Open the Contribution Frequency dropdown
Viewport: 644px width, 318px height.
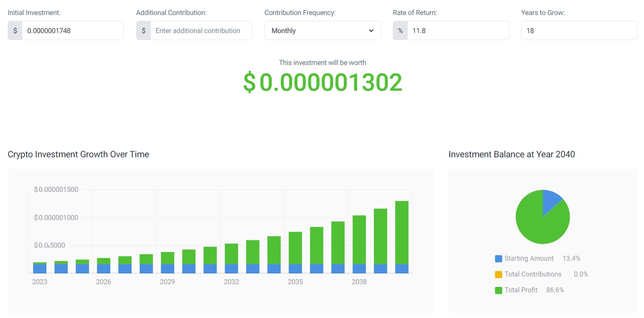pyautogui.click(x=322, y=30)
